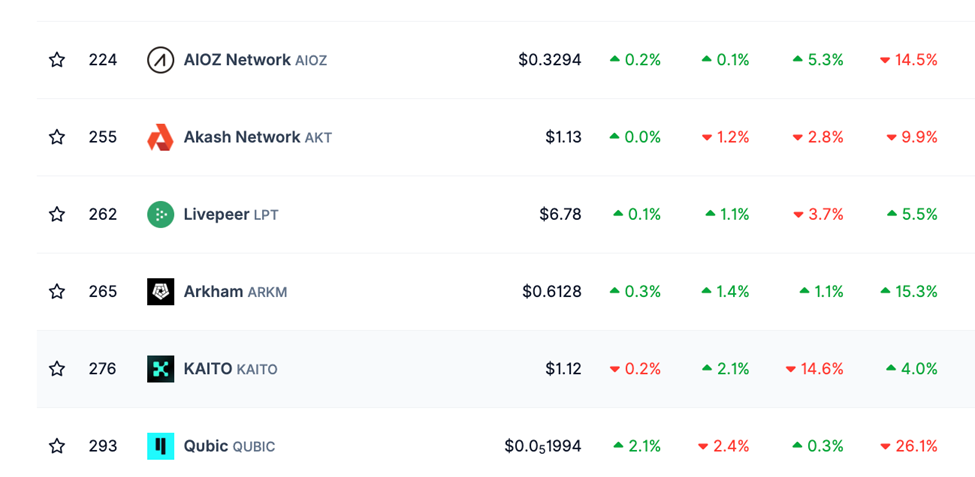Image resolution: width=975 pixels, height=477 pixels.
Task: Open AIOZ Network coin page
Action: click(255, 60)
